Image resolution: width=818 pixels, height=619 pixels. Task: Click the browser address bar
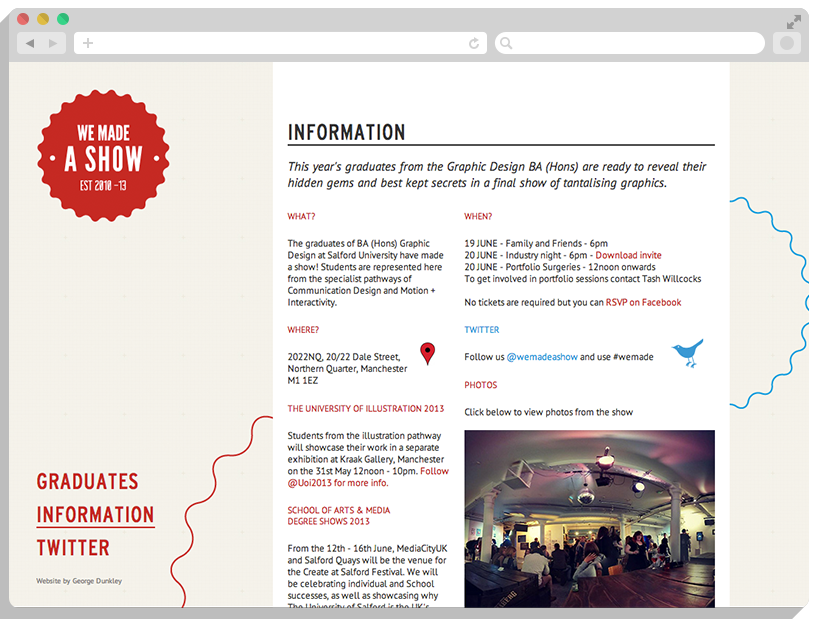pos(280,43)
